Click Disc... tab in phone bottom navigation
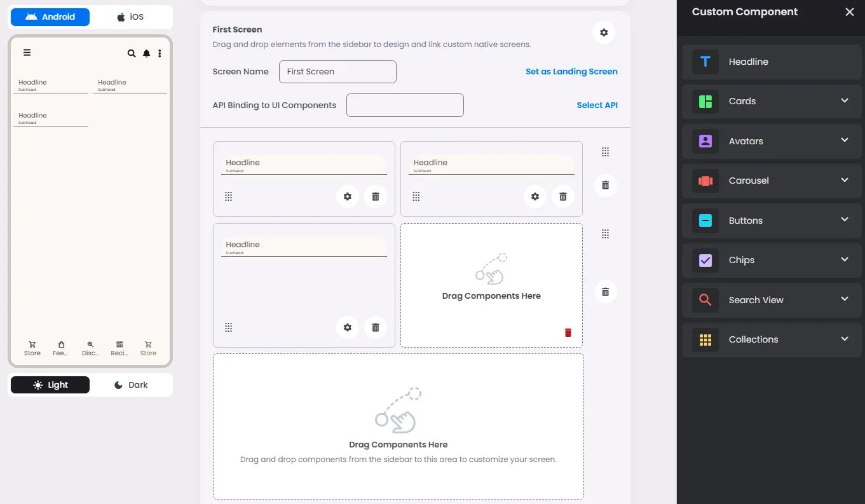The width and height of the screenshot is (865, 504). [x=90, y=348]
